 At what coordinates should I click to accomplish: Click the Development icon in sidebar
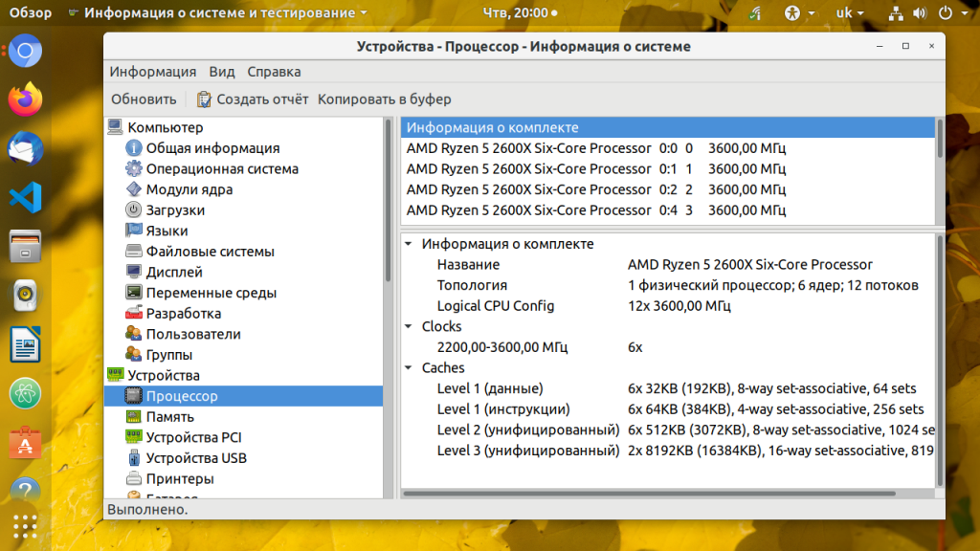134,314
